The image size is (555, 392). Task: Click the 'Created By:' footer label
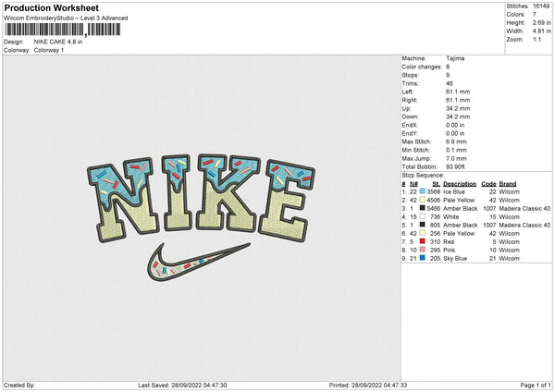tap(19, 385)
